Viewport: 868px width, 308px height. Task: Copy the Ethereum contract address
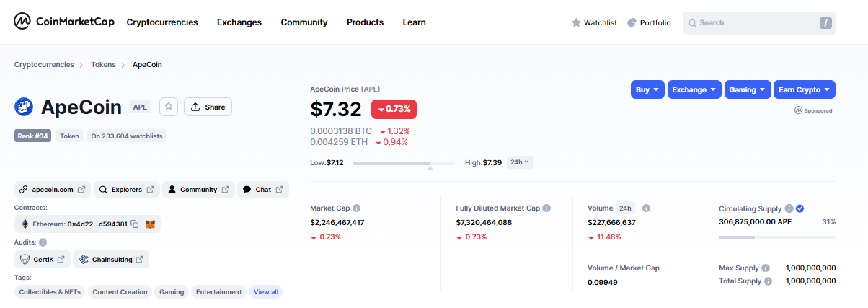point(135,224)
